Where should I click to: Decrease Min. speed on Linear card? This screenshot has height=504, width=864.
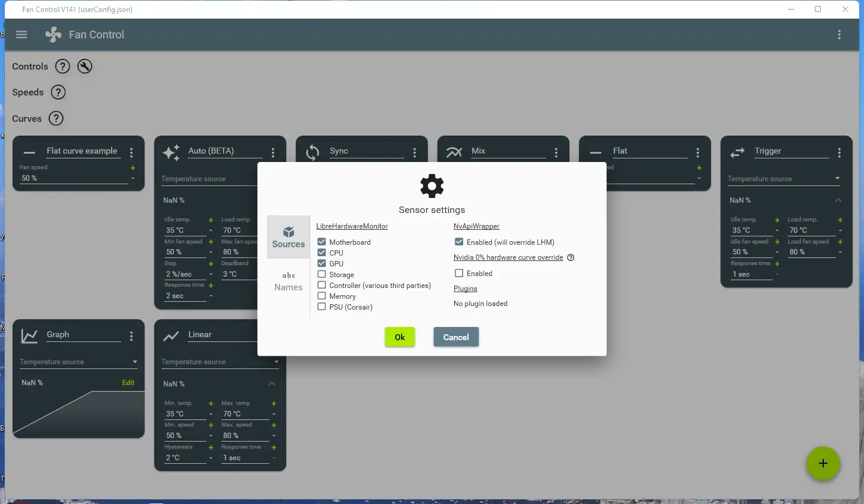click(211, 436)
